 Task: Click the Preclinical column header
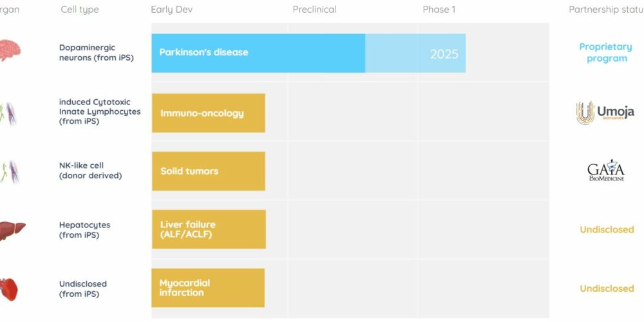point(315,10)
